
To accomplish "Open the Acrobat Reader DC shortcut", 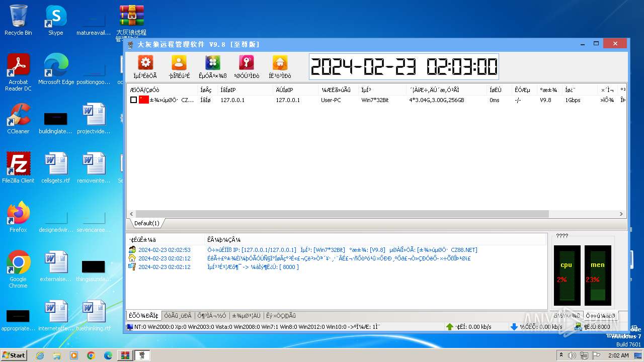I will pyautogui.click(x=18, y=72).
